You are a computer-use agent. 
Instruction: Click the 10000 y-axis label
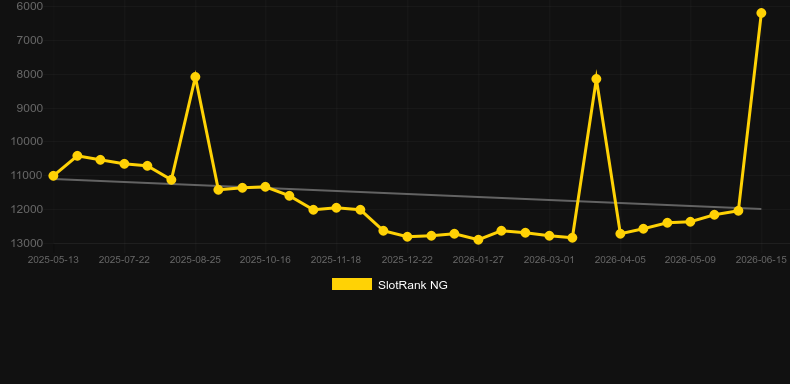coord(27,141)
